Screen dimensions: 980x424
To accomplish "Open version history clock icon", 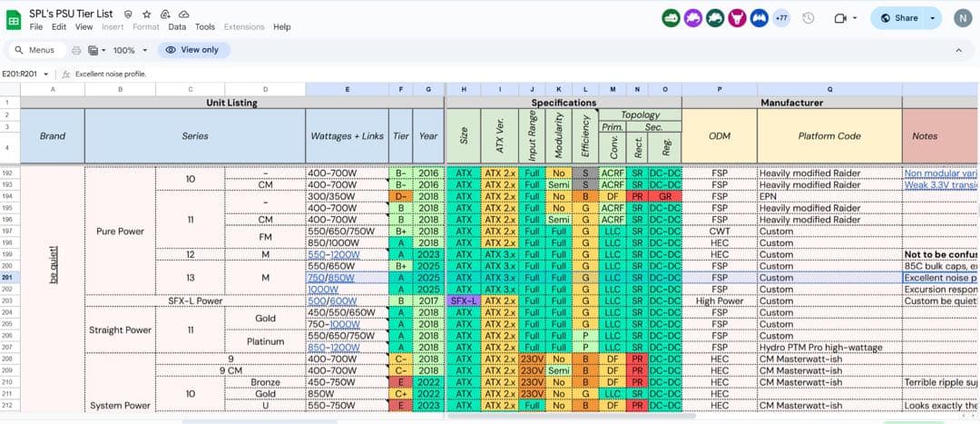I will (808, 18).
